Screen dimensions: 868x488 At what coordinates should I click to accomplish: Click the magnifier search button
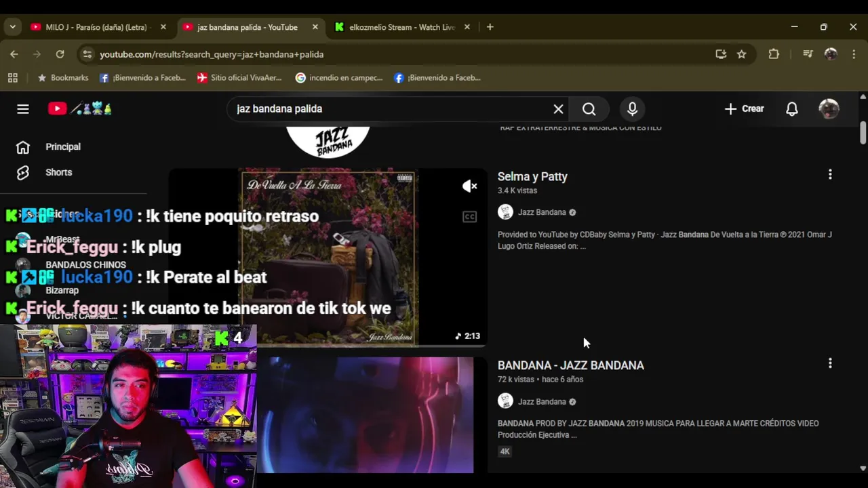click(x=589, y=109)
